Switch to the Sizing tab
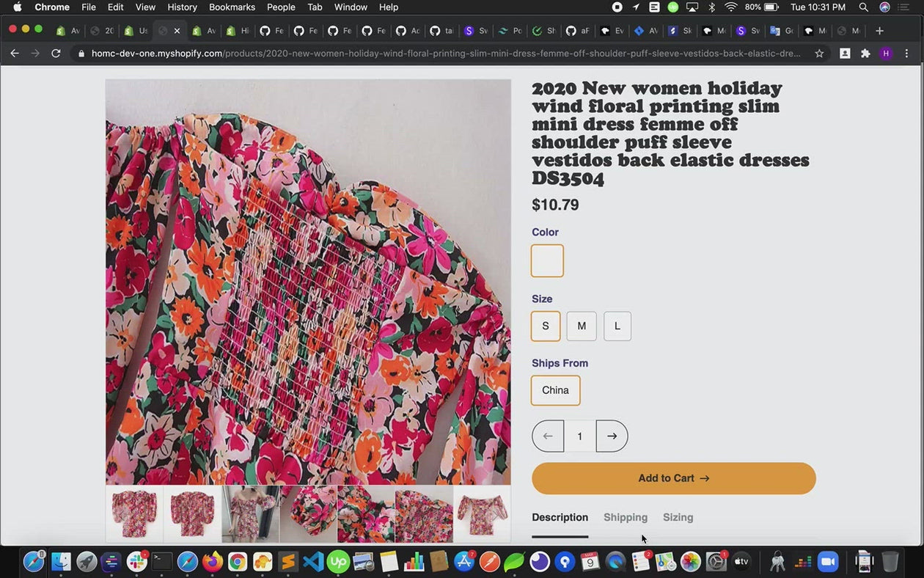Screen dimensions: 924x578 pos(678,518)
